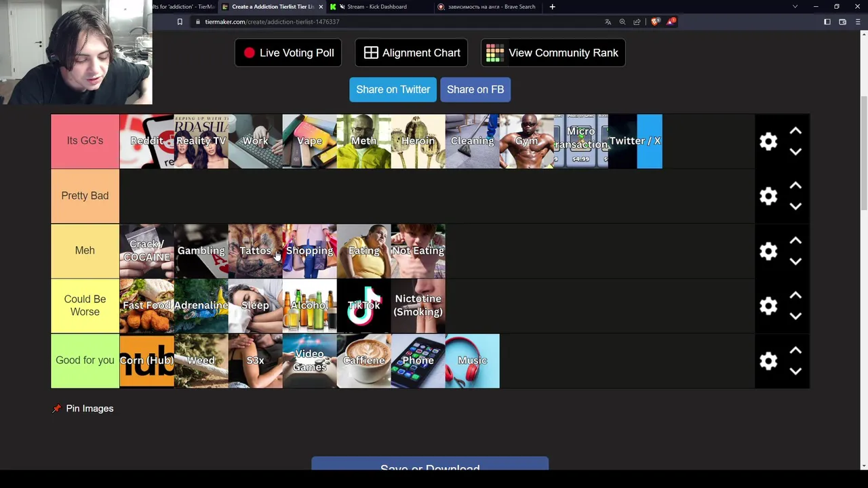The image size is (868, 488).
Task: Click the translate page icon
Action: [608, 22]
